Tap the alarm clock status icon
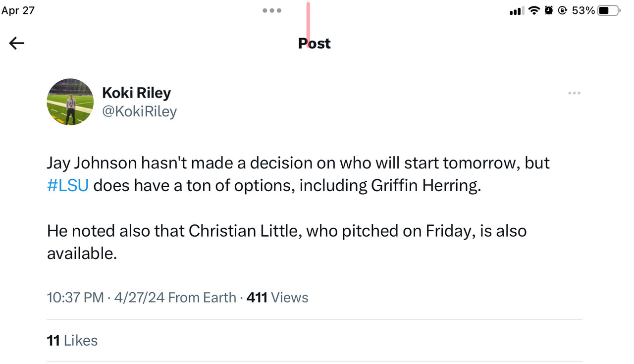The height and width of the screenshot is (364, 634). pyautogui.click(x=548, y=10)
